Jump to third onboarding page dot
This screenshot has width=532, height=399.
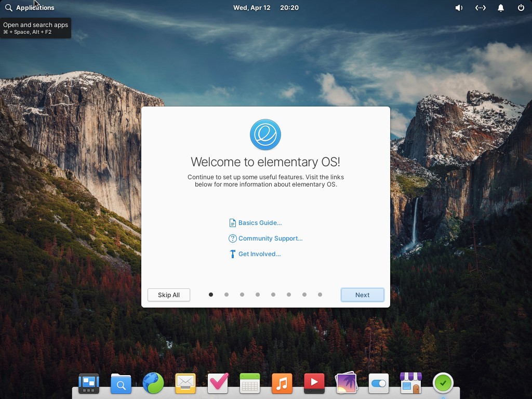point(242,295)
